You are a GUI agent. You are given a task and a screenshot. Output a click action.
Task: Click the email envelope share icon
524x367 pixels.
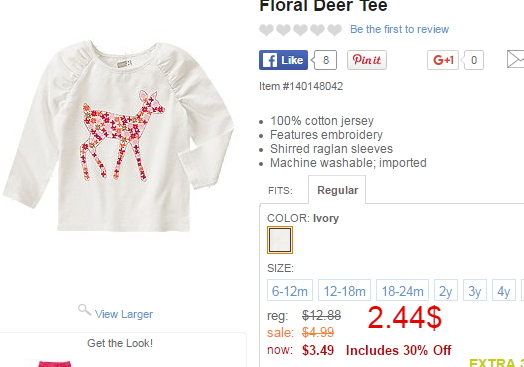pyautogui.click(x=515, y=59)
